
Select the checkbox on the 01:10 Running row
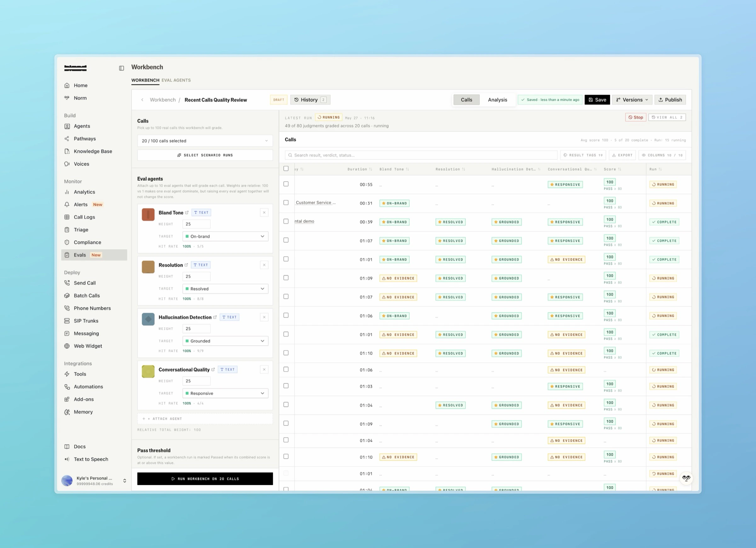pos(286,457)
